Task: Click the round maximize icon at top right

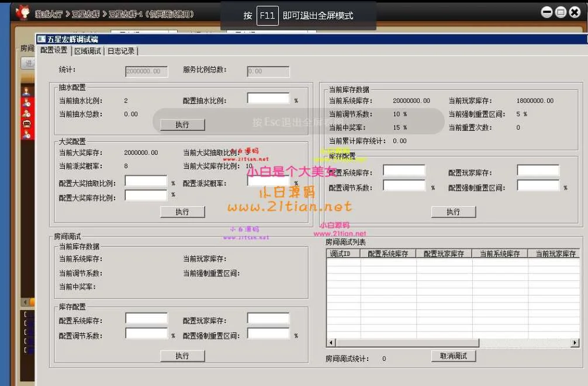Action: (x=560, y=12)
